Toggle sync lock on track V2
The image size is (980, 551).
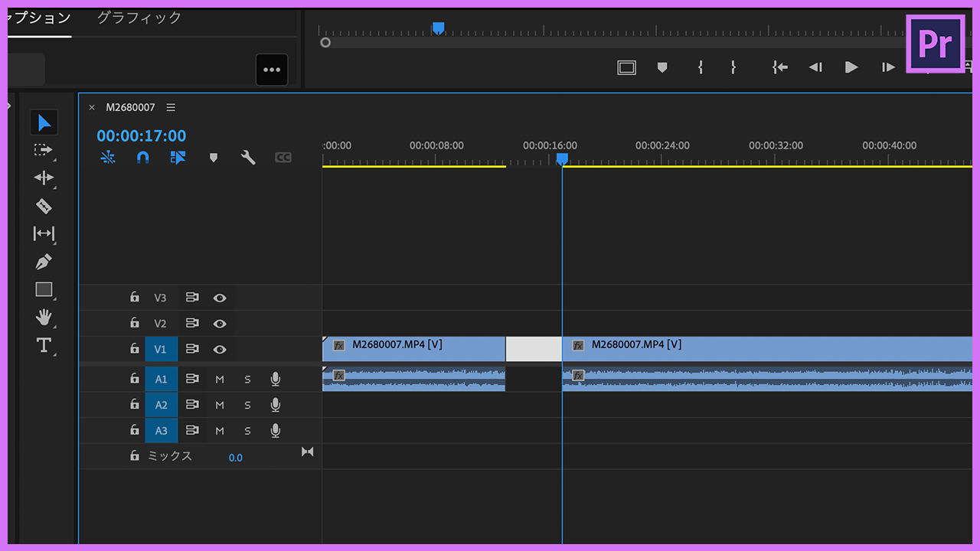point(192,324)
